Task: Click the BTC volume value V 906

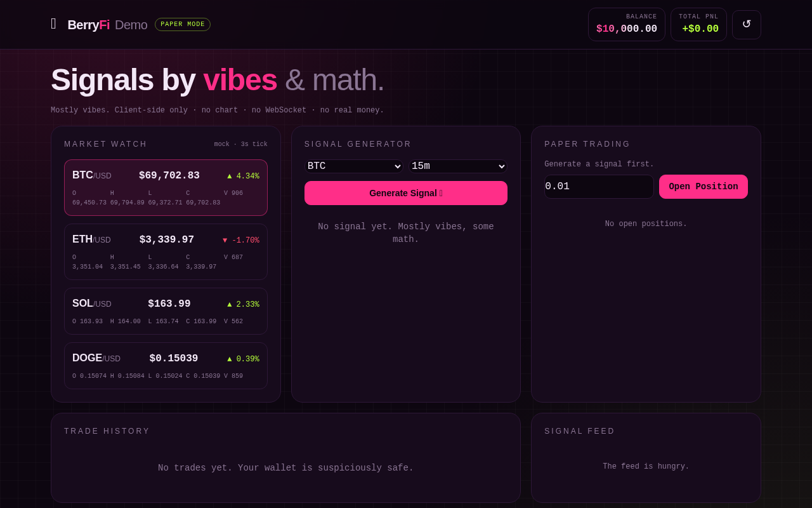Action: point(233,194)
